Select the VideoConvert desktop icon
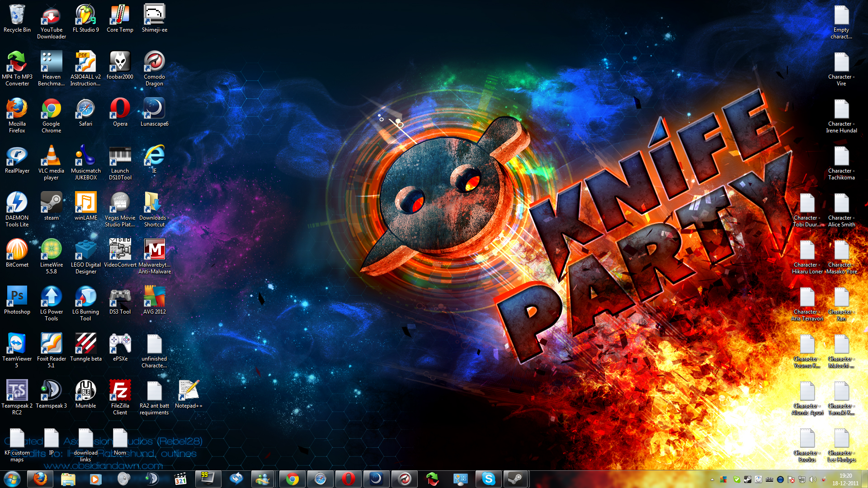 pyautogui.click(x=120, y=254)
